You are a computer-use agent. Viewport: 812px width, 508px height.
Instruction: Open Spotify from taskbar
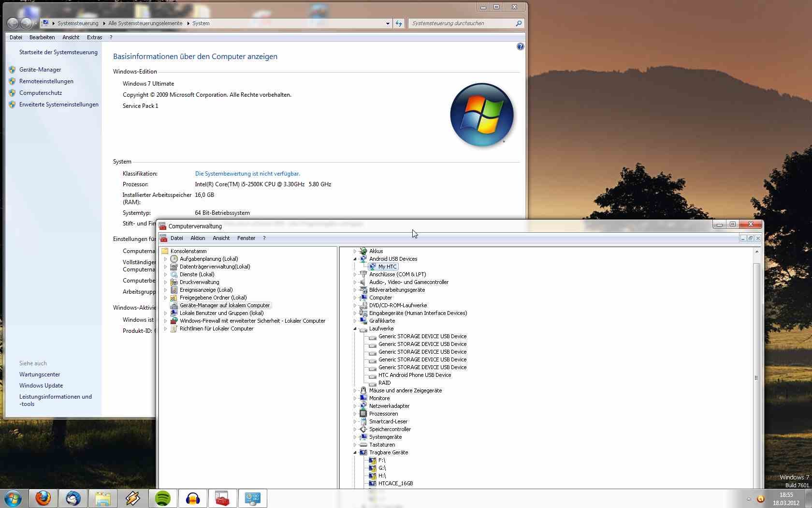163,498
